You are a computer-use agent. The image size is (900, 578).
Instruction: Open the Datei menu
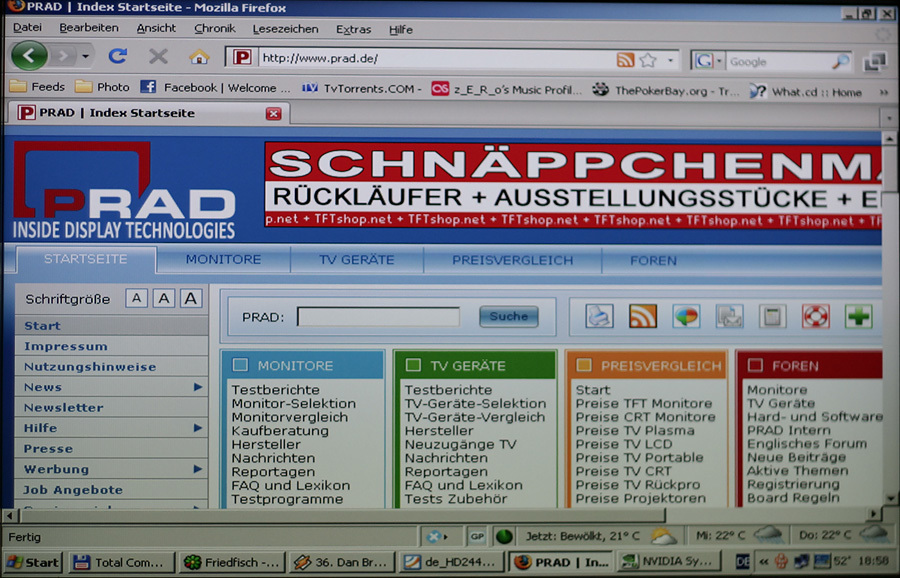click(x=27, y=28)
